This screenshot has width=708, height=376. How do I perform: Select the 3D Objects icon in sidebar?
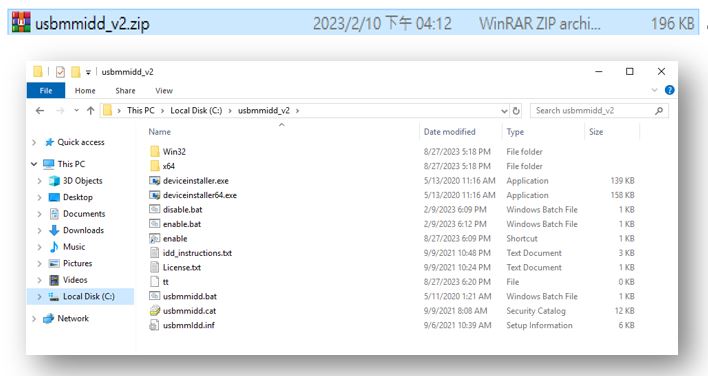click(54, 181)
